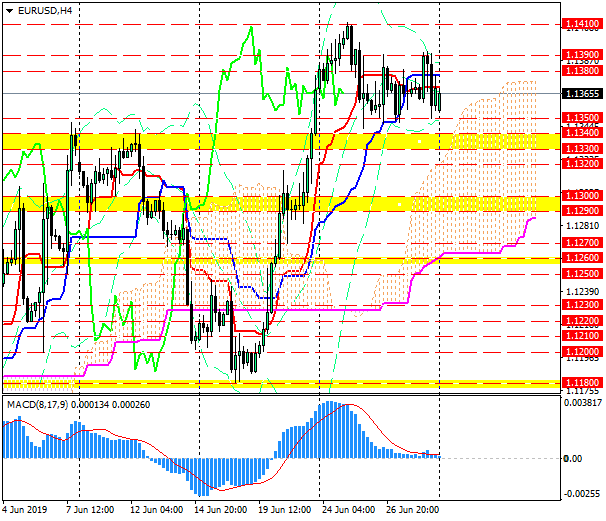Click the 1.11800 price level label
This screenshot has width=606, height=521.
580,383
